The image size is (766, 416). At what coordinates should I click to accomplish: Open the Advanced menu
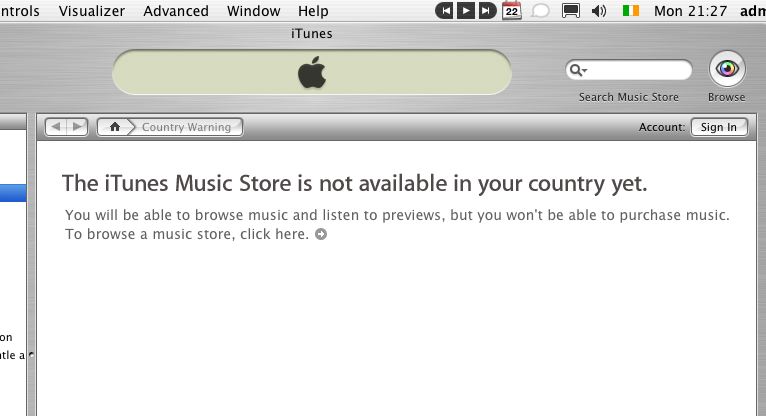coord(176,11)
